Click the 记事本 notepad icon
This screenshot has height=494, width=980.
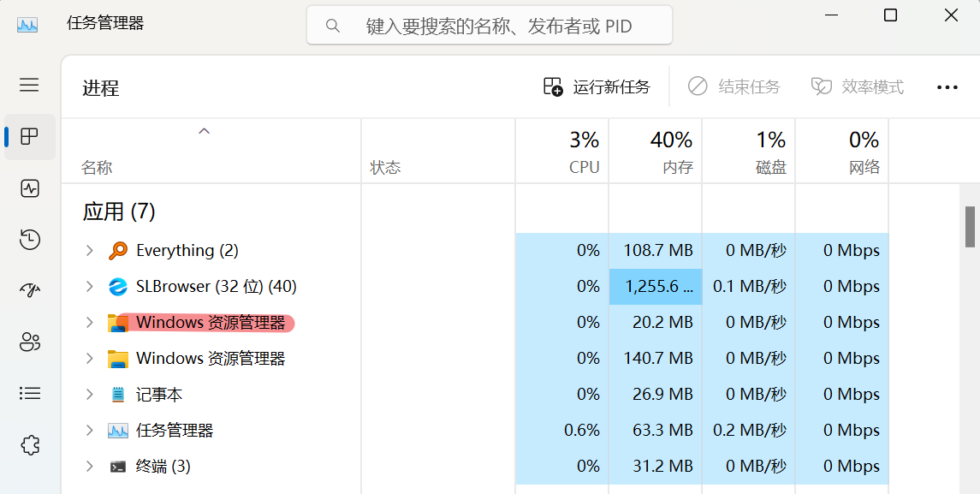pyautogui.click(x=117, y=395)
